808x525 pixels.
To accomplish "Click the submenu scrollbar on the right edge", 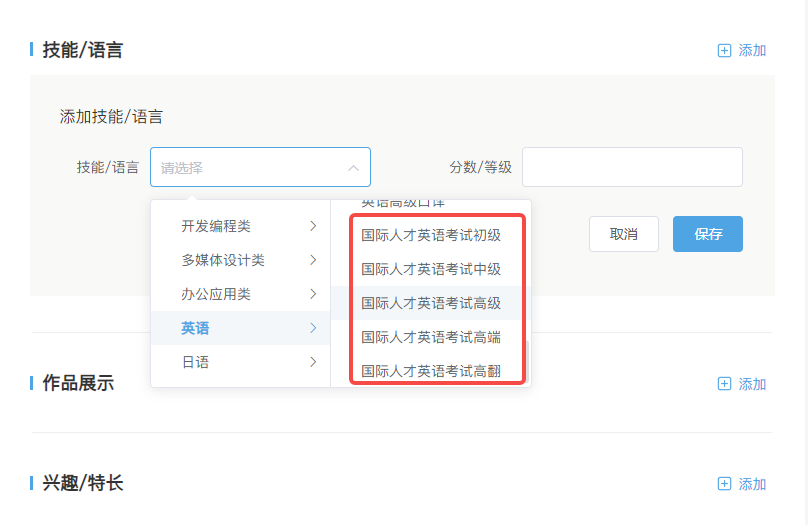I will [x=527, y=363].
